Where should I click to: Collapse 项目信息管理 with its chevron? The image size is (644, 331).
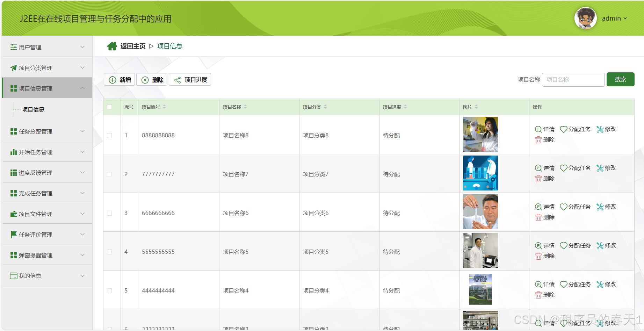point(82,88)
